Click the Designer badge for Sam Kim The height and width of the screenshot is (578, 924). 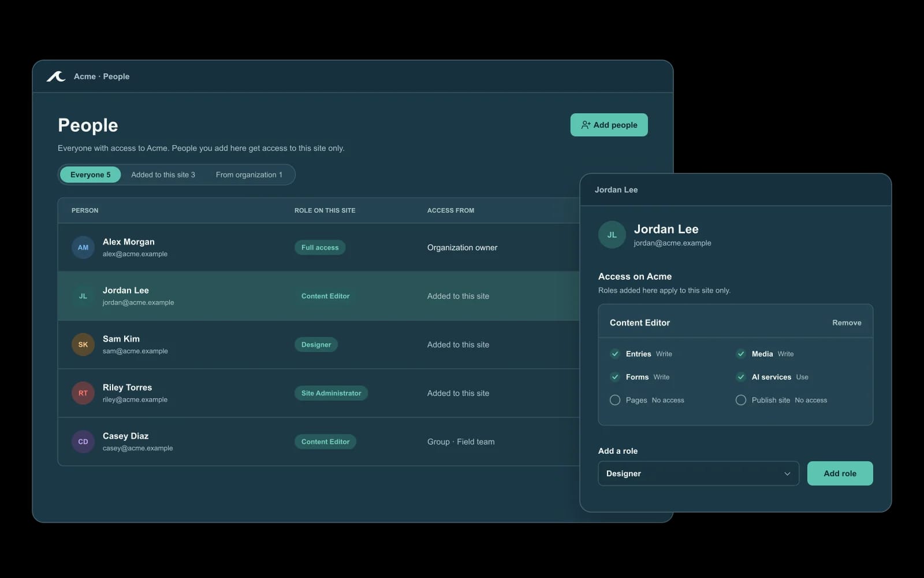[x=316, y=344]
